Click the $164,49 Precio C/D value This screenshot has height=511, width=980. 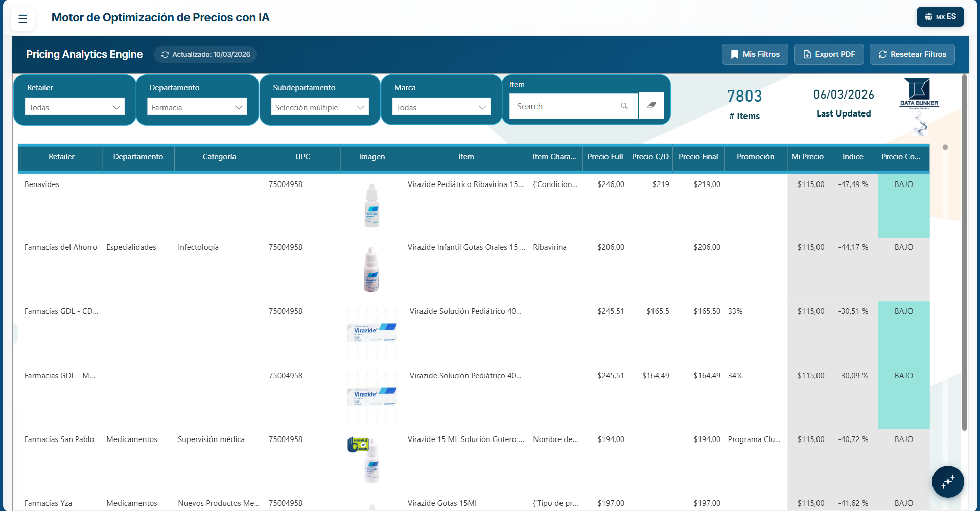[656, 376]
